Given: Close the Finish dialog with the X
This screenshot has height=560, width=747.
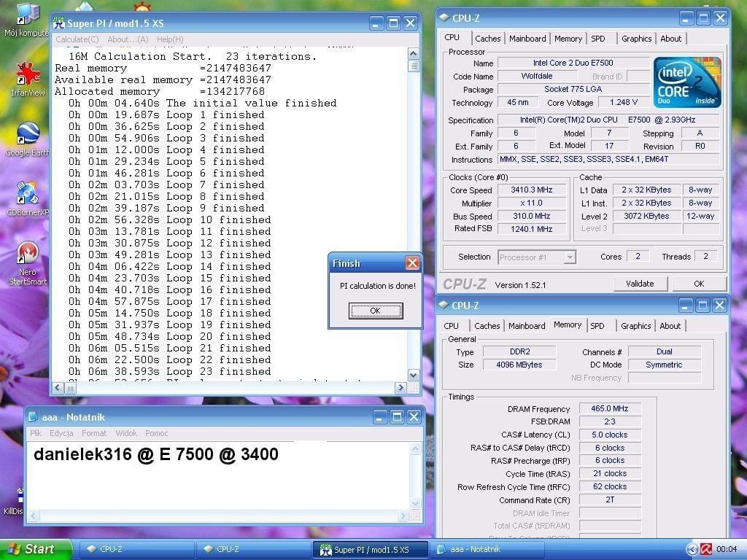Looking at the screenshot, I should 413,262.
